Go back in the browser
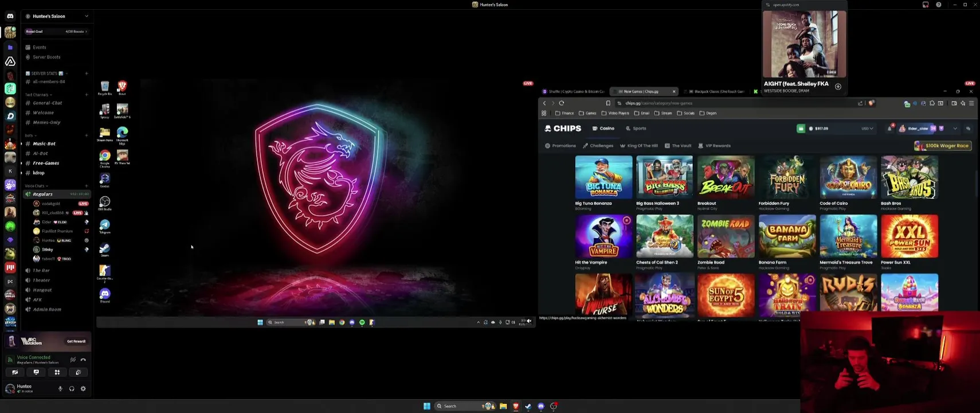The image size is (980, 413). (x=544, y=103)
